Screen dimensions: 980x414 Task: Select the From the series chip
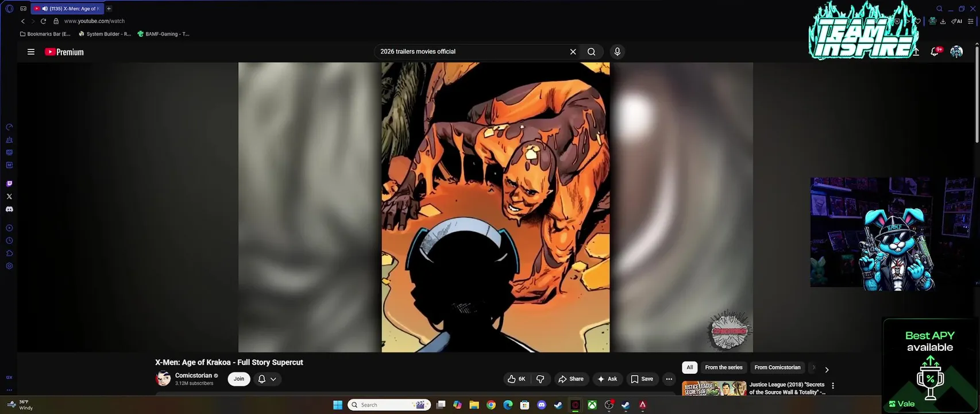pos(724,367)
